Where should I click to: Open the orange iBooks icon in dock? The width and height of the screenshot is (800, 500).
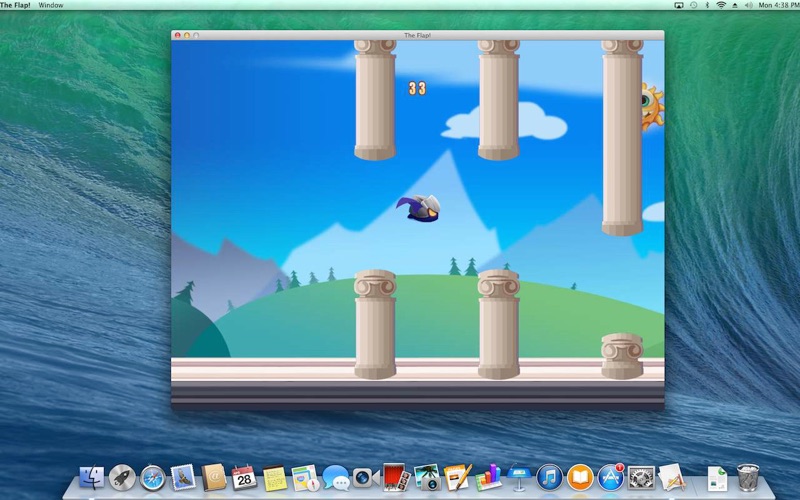tap(580, 478)
